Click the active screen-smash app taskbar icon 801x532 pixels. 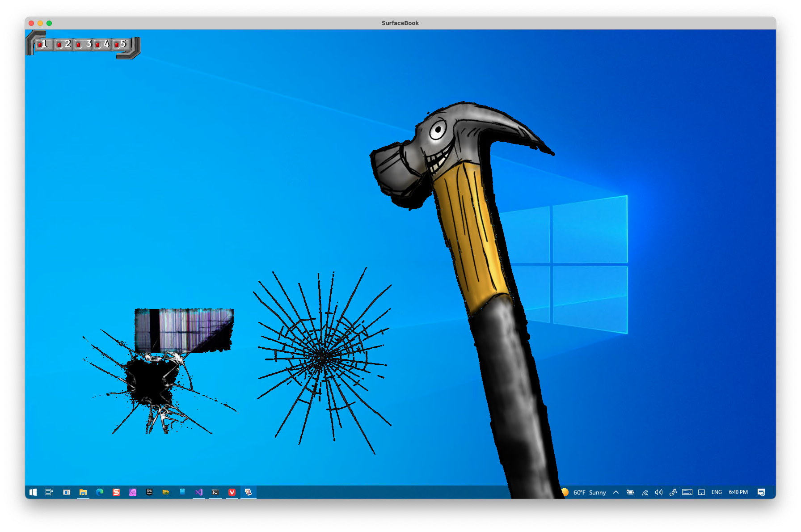[x=249, y=492]
